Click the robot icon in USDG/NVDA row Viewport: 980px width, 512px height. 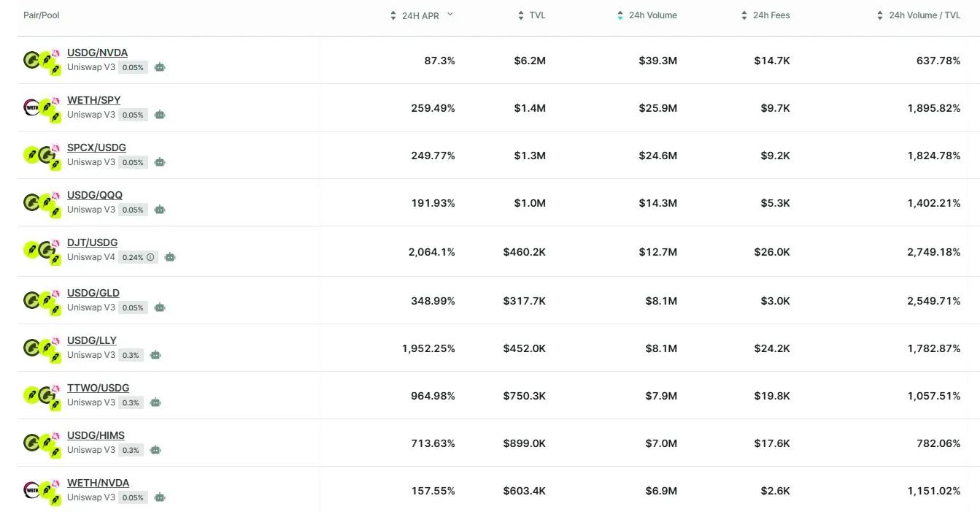pyautogui.click(x=160, y=67)
